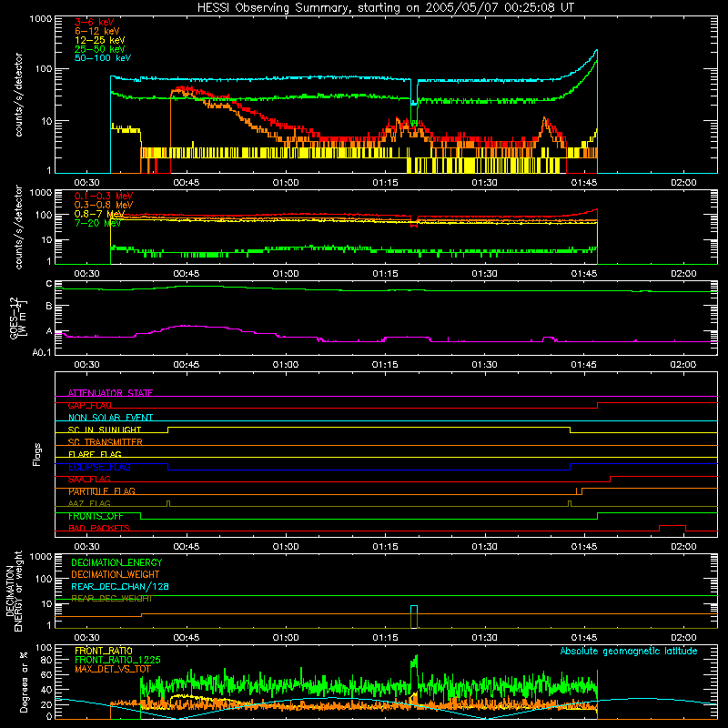This screenshot has width=728, height=728.
Task: Click the 01:30 tick under the decimation plot
Action: pyautogui.click(x=484, y=638)
